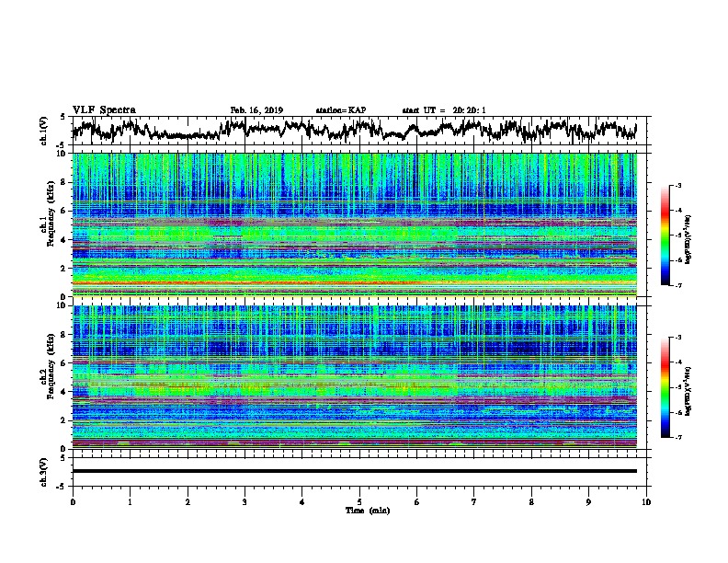The height and width of the screenshot is (563, 728).
Task: Click time axis tick label "1"
Action: click(130, 502)
